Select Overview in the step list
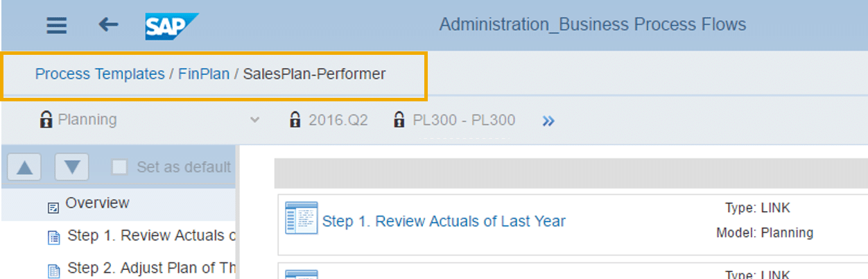 tap(97, 203)
